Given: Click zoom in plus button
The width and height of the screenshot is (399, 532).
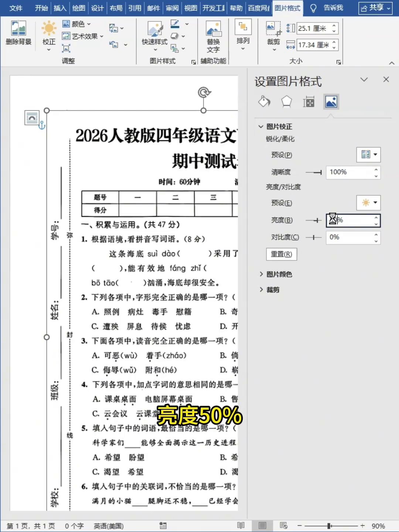Looking at the screenshot, I should pyautogui.click(x=362, y=525).
